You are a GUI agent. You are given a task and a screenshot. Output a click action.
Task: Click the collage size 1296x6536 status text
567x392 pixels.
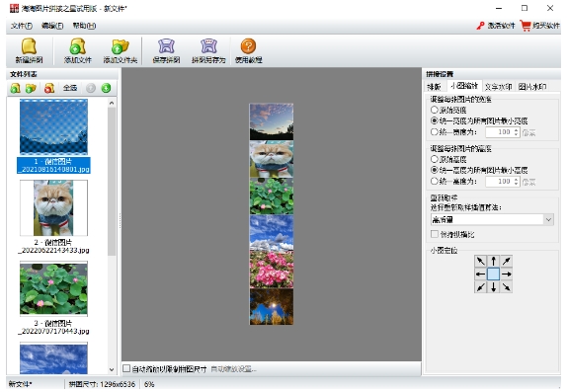click(102, 384)
